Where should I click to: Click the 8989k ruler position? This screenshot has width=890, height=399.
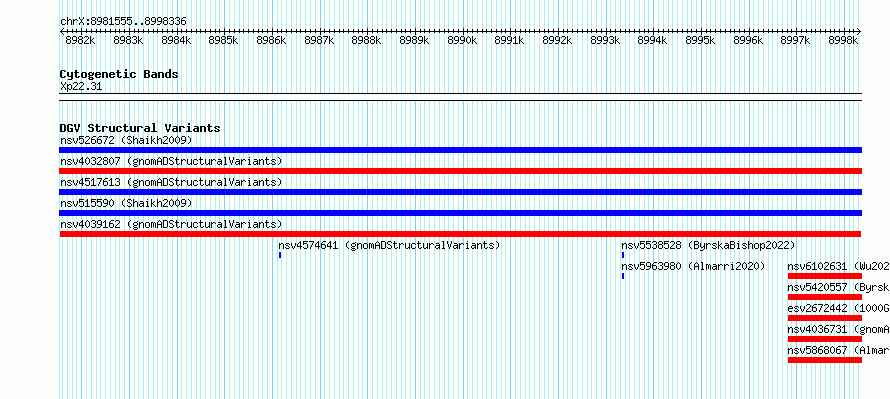(414, 40)
